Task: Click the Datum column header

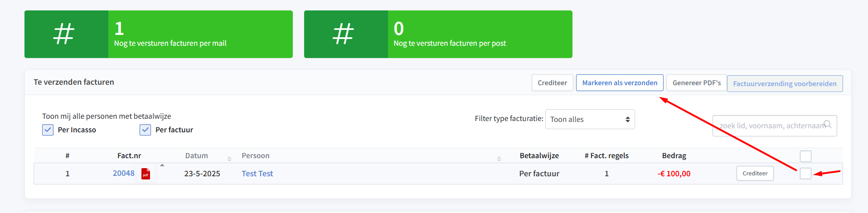Action: point(197,156)
